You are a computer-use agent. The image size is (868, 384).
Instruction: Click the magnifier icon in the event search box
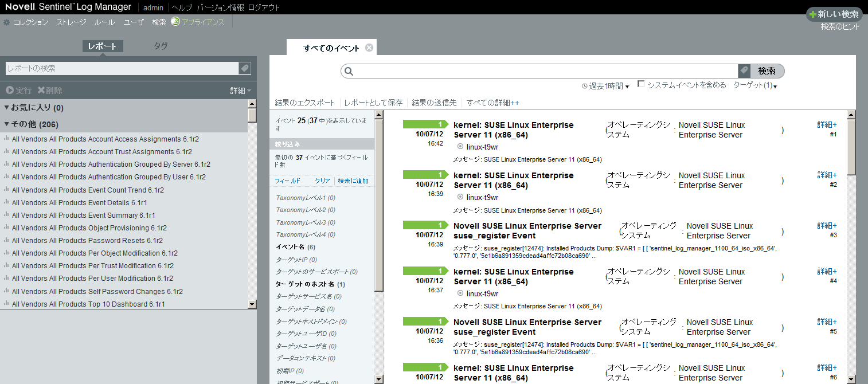349,71
